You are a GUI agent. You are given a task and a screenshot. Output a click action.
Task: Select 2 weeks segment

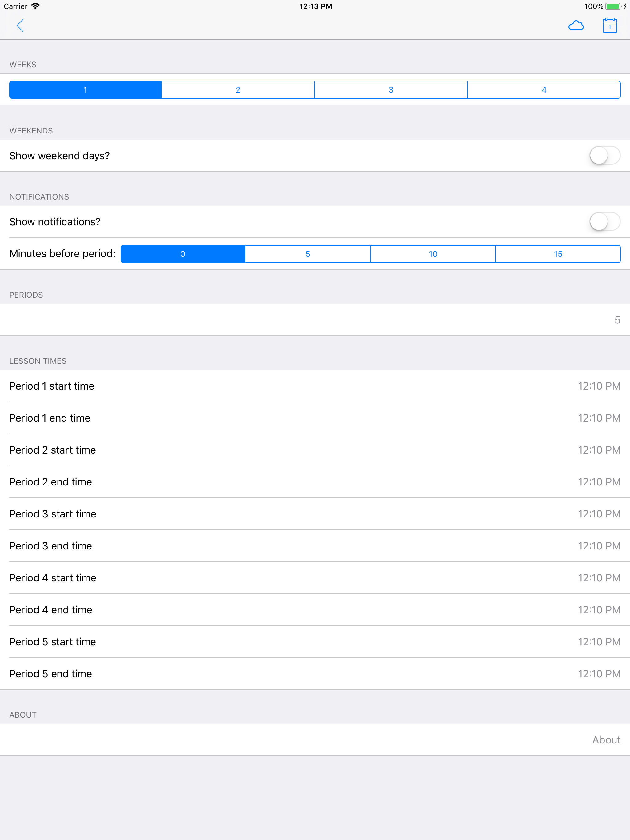[x=238, y=90]
